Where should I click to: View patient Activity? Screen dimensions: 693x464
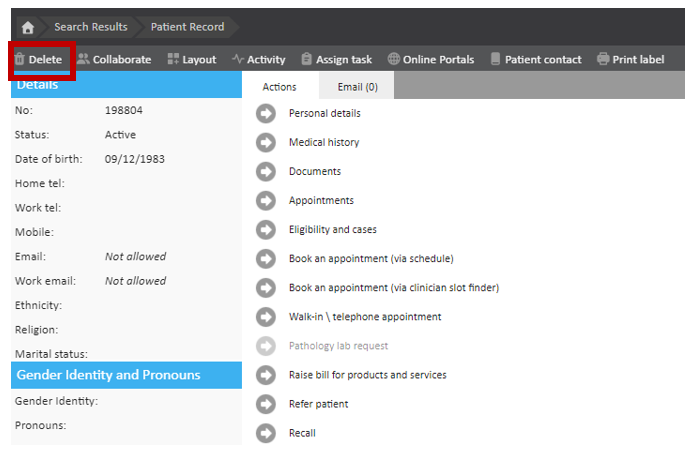pyautogui.click(x=259, y=60)
